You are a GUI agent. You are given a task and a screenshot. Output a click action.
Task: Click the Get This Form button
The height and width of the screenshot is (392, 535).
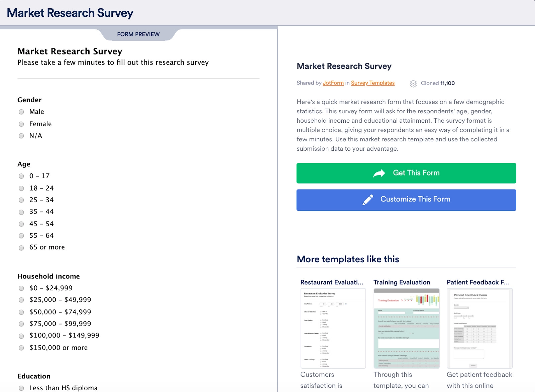(406, 173)
